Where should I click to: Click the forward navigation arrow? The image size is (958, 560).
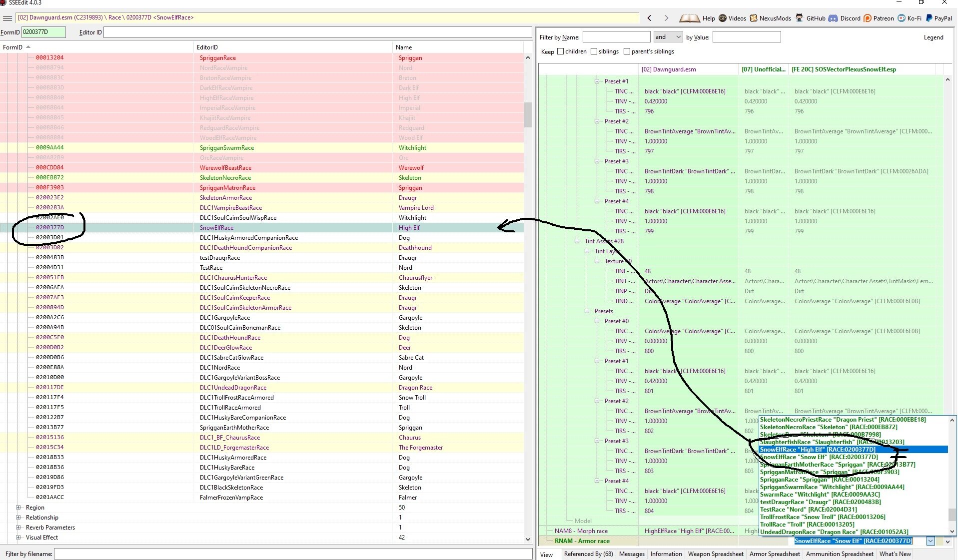(x=666, y=18)
